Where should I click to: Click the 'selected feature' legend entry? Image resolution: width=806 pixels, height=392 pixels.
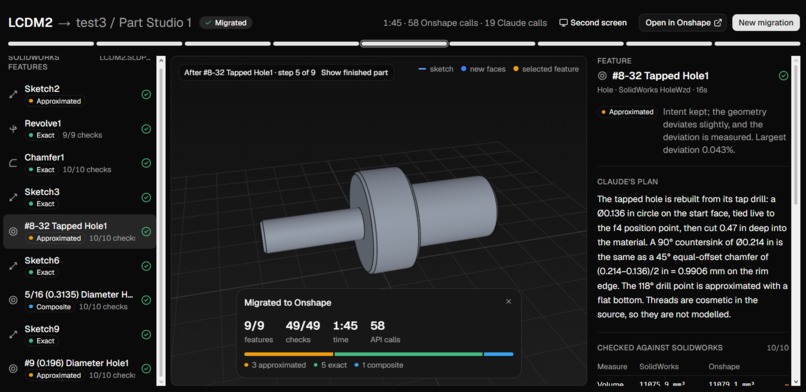pos(545,69)
